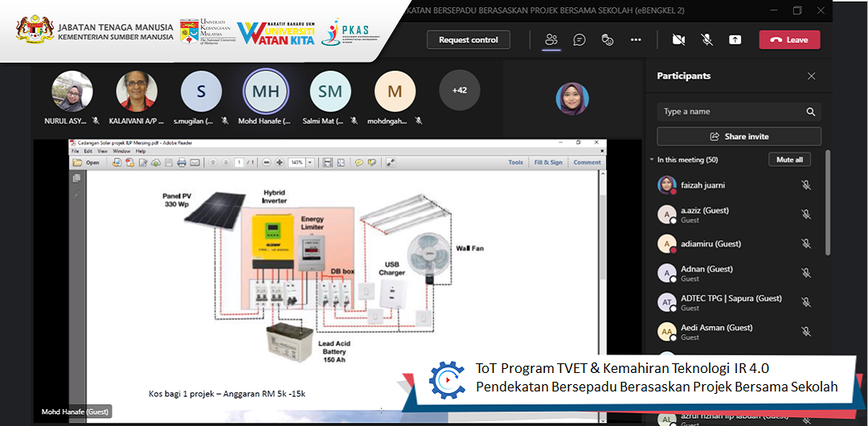Expand the +42 more participants bubble
Image resolution: width=868 pixels, height=426 pixels.
pos(459,90)
